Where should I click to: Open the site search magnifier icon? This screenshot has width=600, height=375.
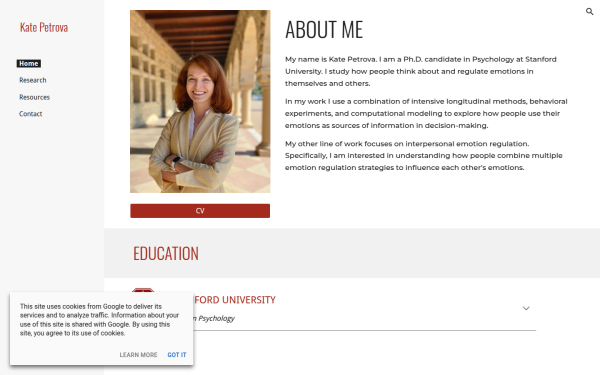[x=590, y=11]
